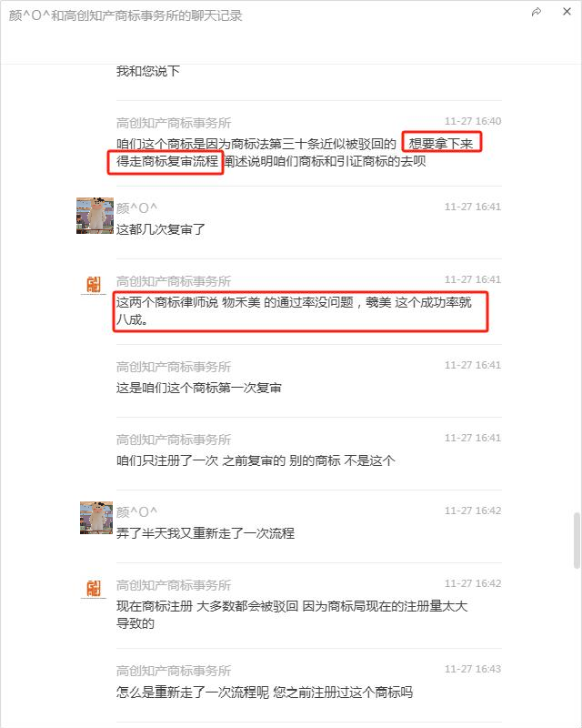Click 高创 orange logo avatar at 16:41
582x728 pixels.
(x=94, y=285)
